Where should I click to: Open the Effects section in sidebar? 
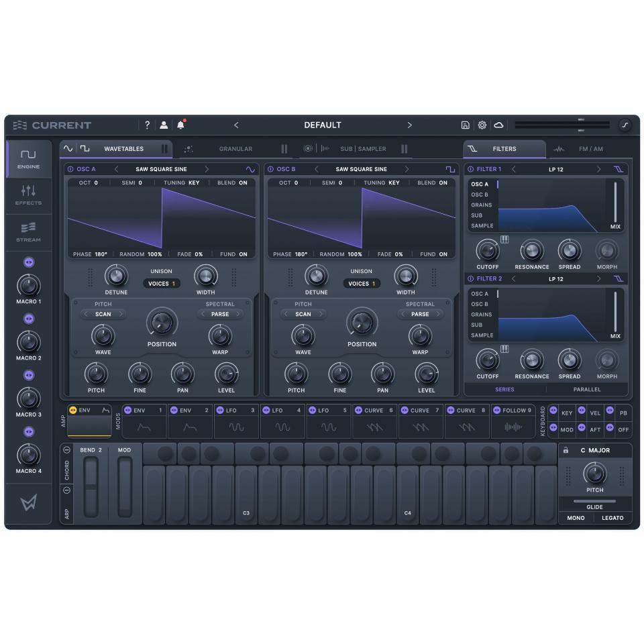(x=28, y=195)
